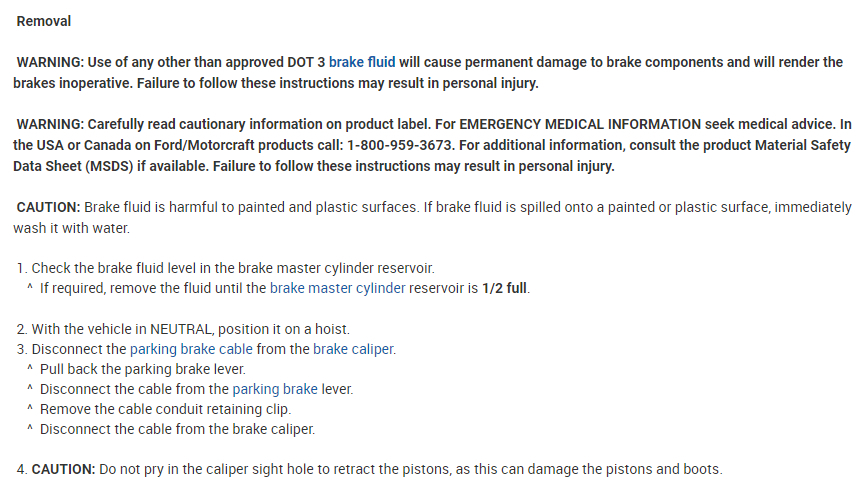Click the bold "CAUTION:" label in step 4

click(x=63, y=469)
